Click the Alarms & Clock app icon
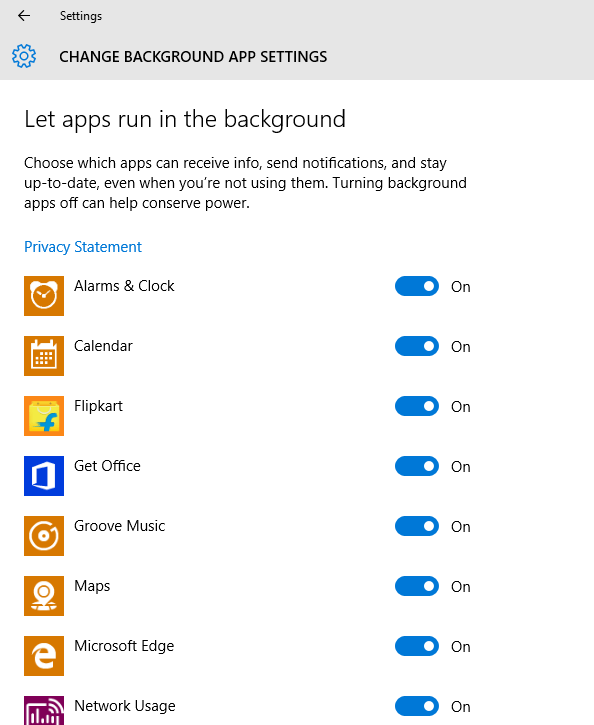 (x=44, y=296)
